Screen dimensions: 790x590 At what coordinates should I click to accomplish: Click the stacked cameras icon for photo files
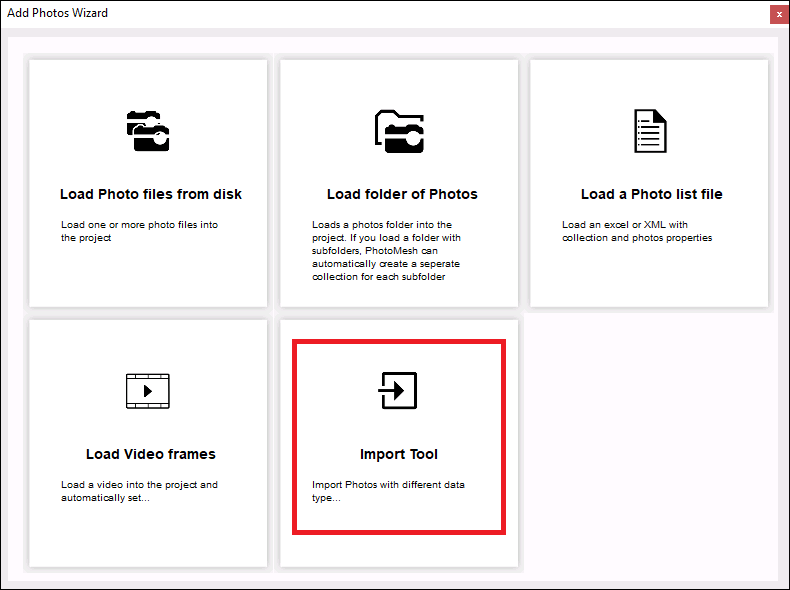pos(148,131)
